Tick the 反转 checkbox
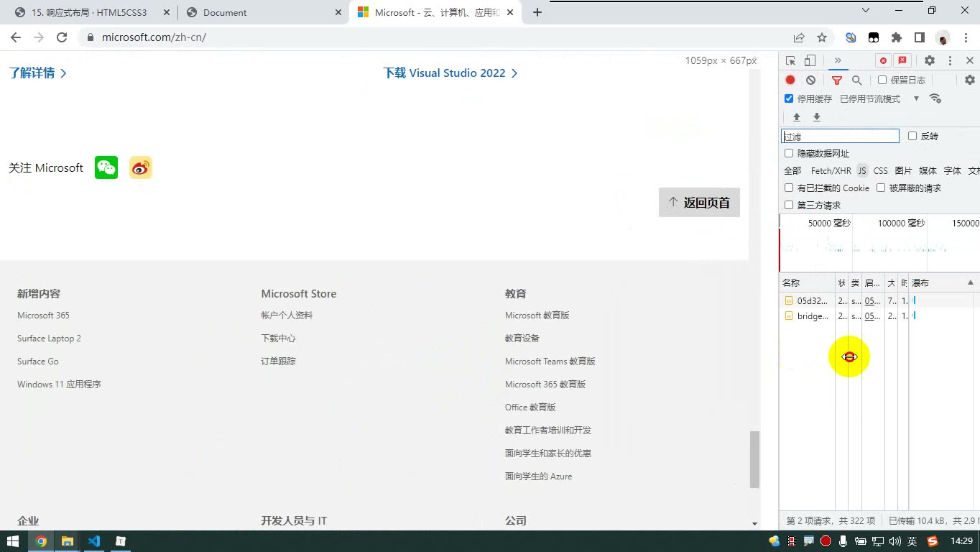The width and height of the screenshot is (980, 552). pos(912,136)
